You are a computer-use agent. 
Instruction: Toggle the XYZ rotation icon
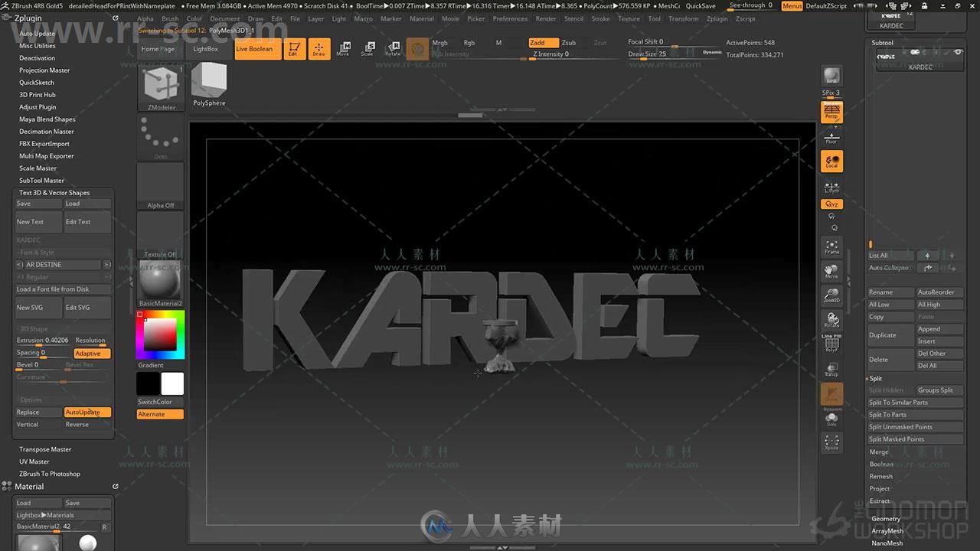pyautogui.click(x=831, y=204)
